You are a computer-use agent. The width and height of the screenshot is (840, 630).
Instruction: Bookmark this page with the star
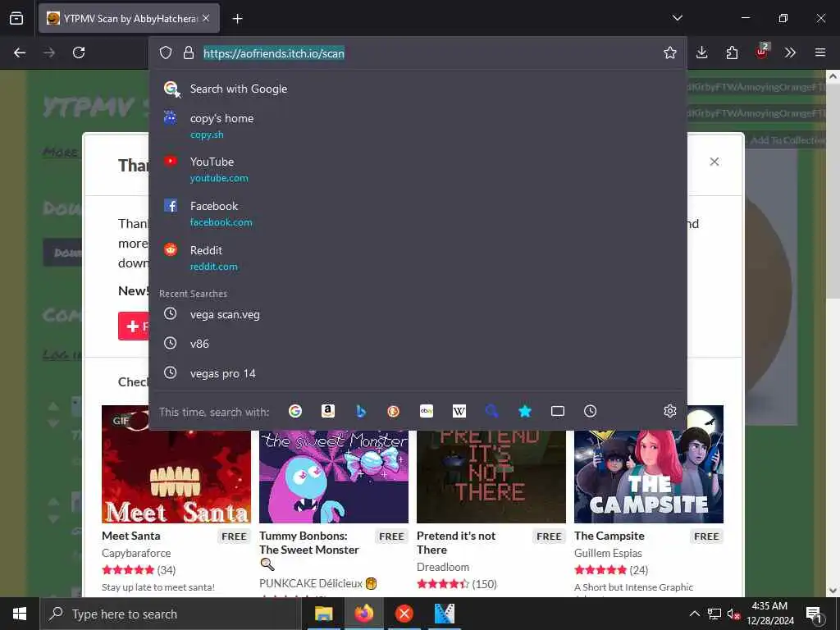(669, 52)
